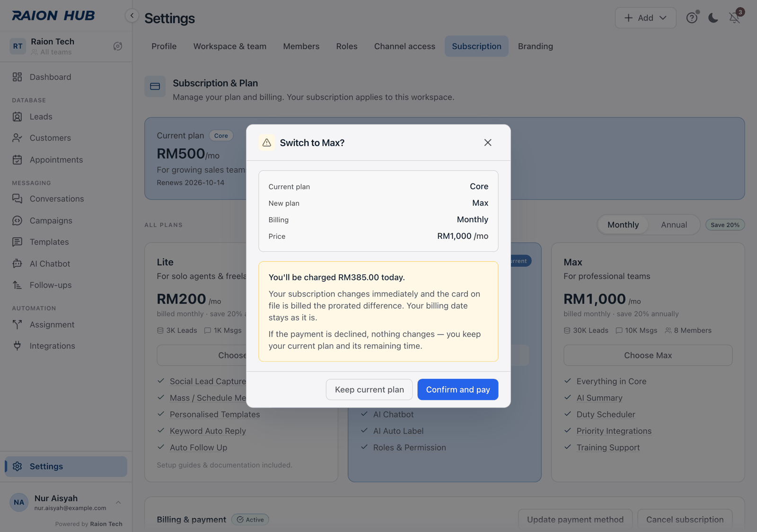This screenshot has height=532, width=757.
Task: Click the Raion Hub logo
Action: pyautogui.click(x=53, y=16)
